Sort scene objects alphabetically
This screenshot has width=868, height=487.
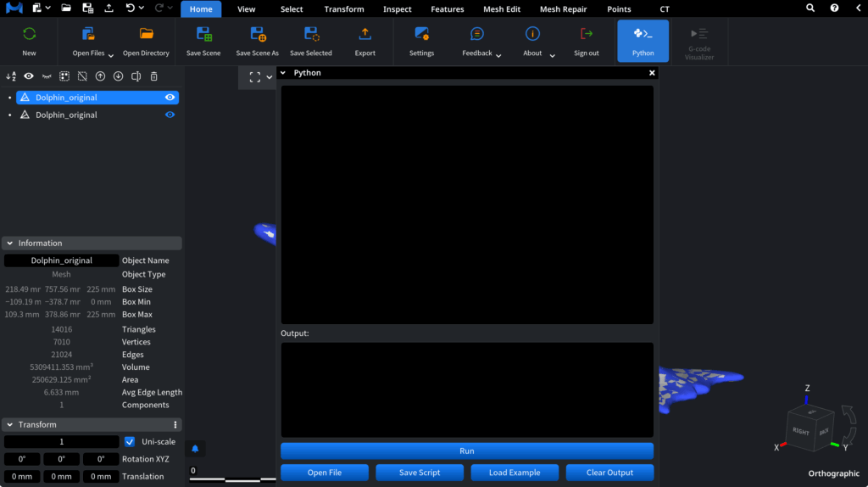coord(11,76)
